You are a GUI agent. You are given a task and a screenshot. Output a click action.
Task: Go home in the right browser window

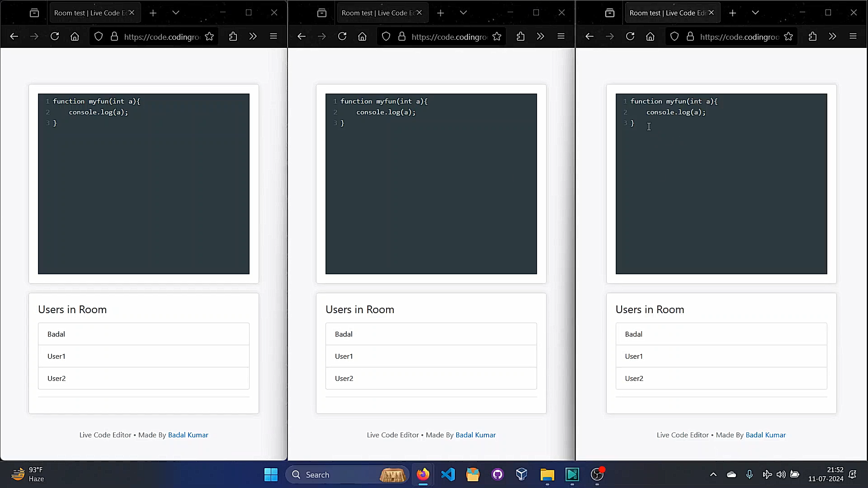650,37
